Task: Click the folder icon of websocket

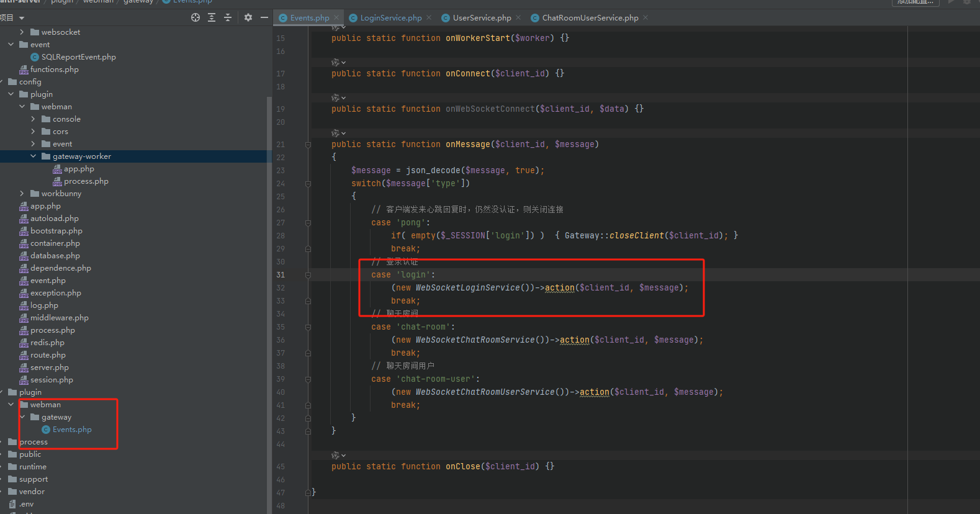Action: pos(35,32)
